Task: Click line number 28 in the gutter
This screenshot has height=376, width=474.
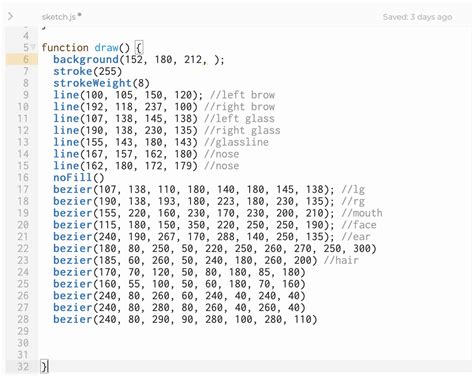Action: (23, 320)
